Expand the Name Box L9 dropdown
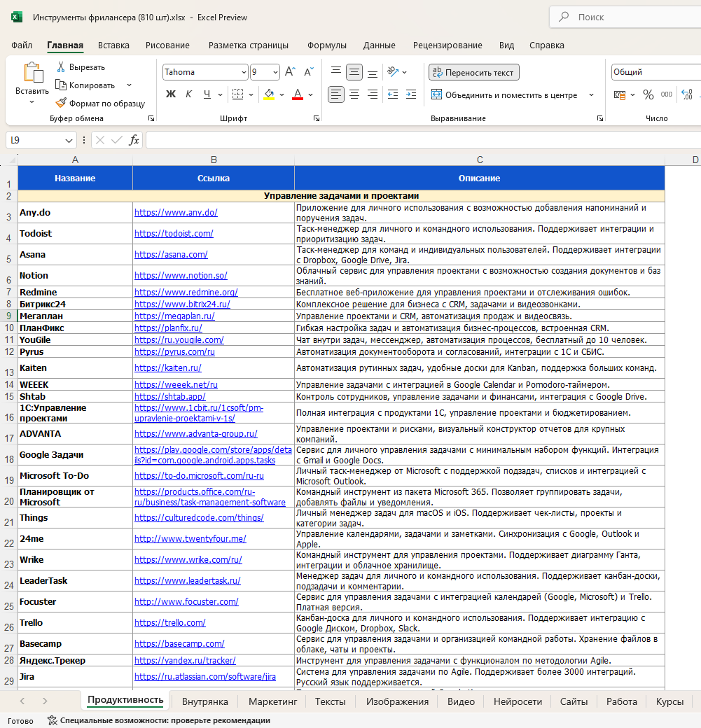Screen dimensions: 701x728 click(x=69, y=140)
